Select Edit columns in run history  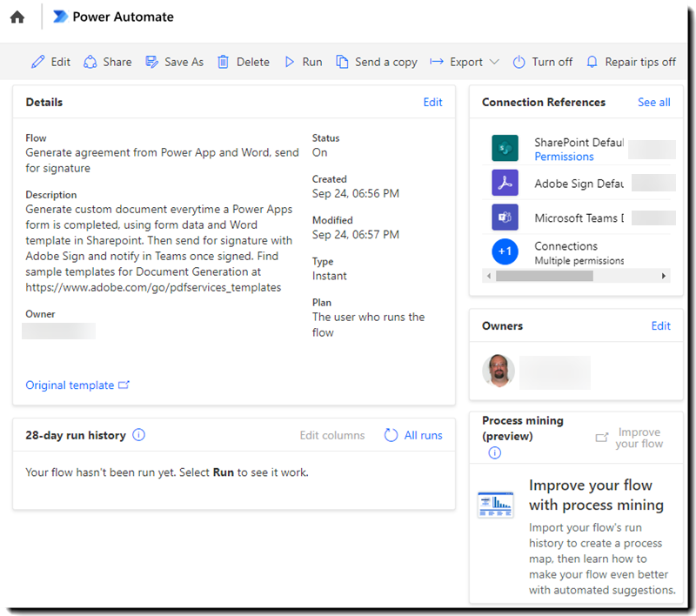point(331,435)
